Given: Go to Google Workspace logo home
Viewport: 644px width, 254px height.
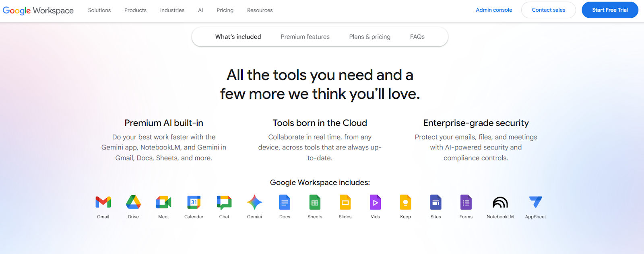Looking at the screenshot, I should 38,10.
